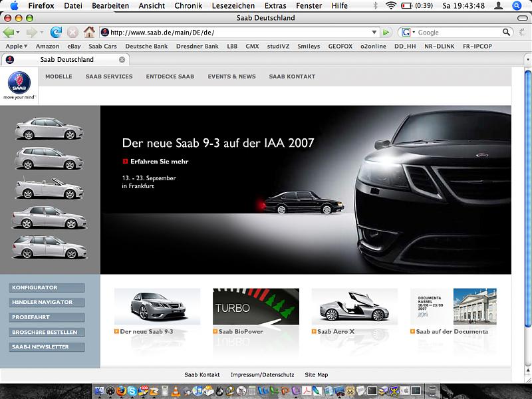This screenshot has width=532, height=399.
Task: Click the battery status icon
Action: pyautogui.click(x=406, y=6)
